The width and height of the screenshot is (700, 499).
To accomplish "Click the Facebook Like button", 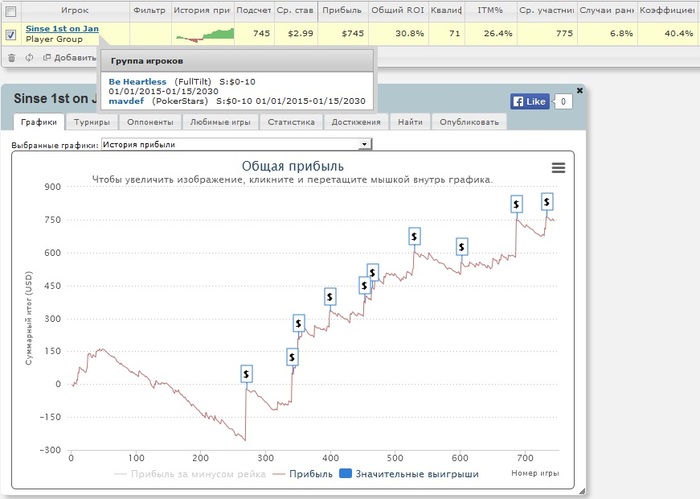I will click(529, 102).
